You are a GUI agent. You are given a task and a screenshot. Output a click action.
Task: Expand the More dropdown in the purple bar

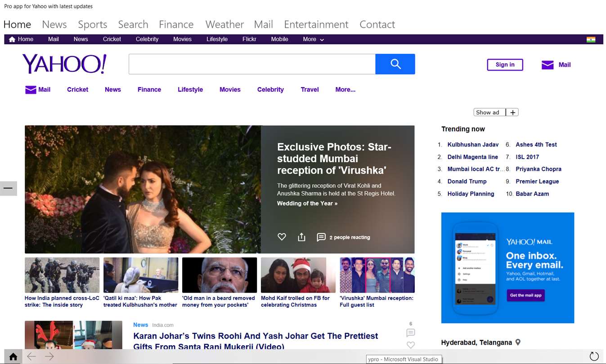tap(313, 39)
